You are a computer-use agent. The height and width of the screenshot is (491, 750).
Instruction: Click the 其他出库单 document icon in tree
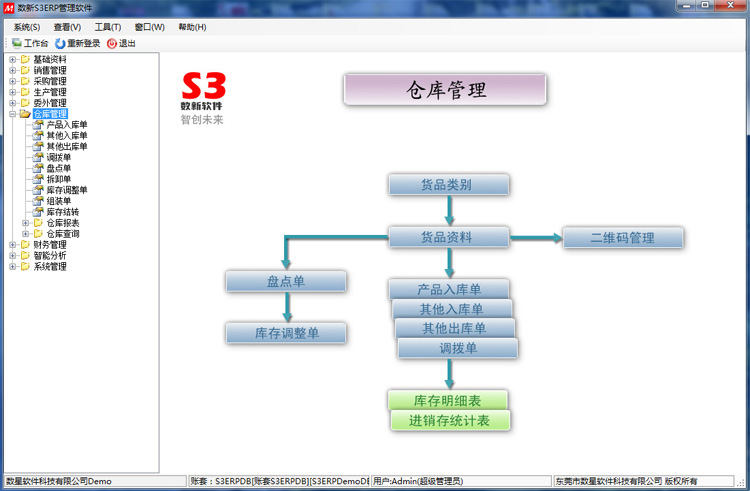click(x=38, y=146)
